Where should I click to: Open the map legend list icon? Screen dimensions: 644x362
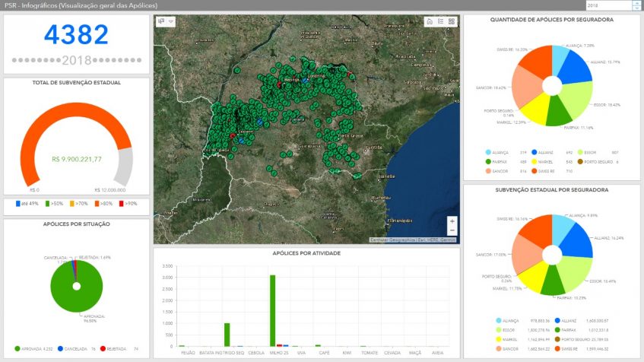440,21
